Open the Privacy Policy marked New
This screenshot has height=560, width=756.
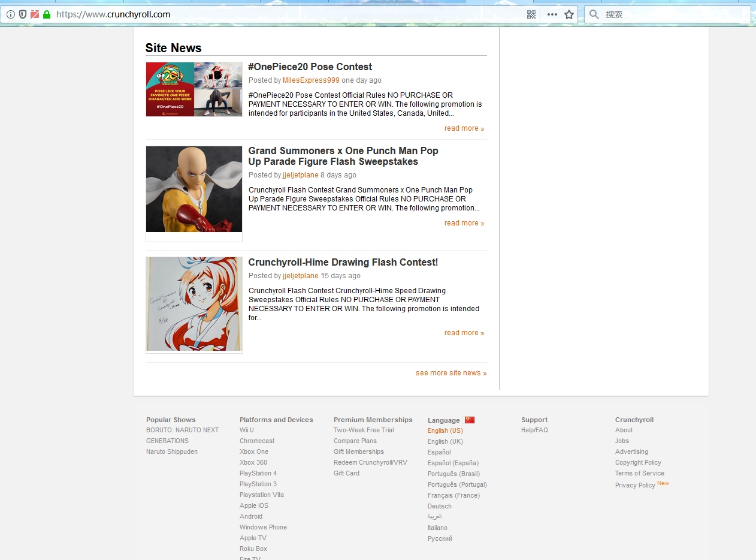pos(635,485)
